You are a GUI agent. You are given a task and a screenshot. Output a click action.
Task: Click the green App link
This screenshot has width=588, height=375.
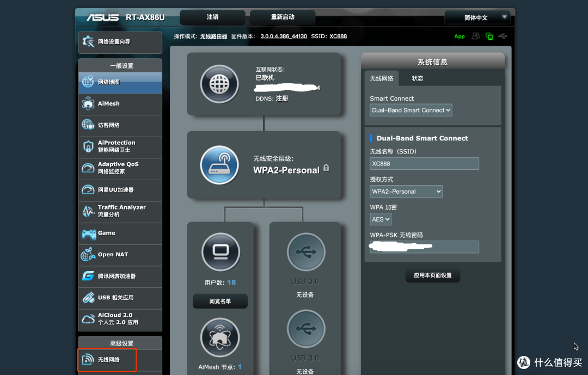pyautogui.click(x=460, y=36)
